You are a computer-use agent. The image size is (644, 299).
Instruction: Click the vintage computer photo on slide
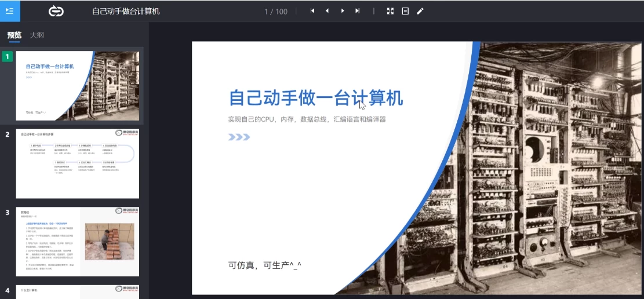pyautogui.click(x=551, y=174)
